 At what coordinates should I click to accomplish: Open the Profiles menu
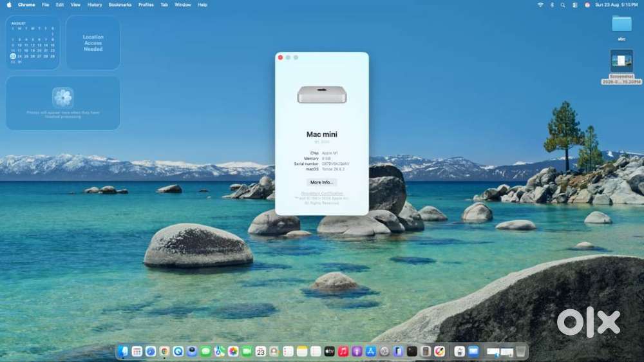[146, 5]
